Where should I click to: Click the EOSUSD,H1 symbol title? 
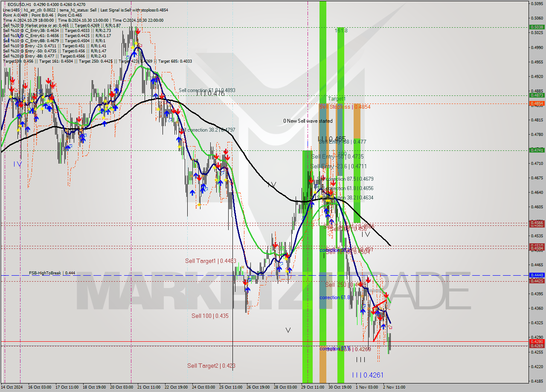point(19,4)
